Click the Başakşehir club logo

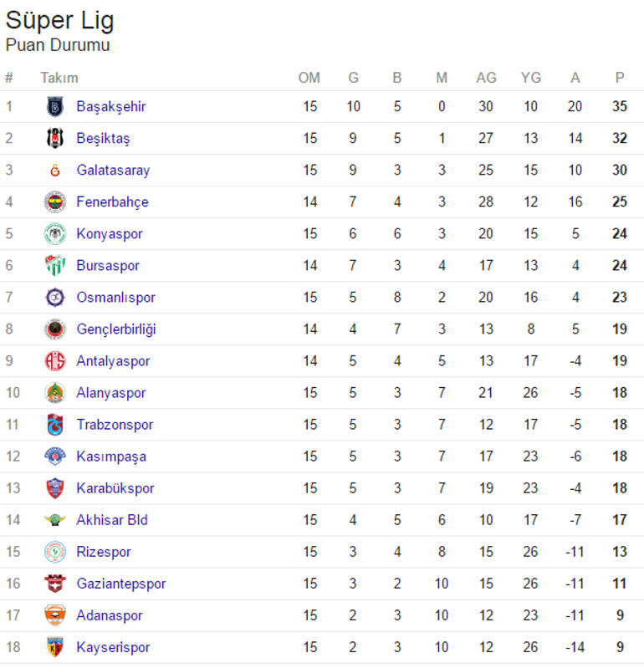tap(55, 107)
